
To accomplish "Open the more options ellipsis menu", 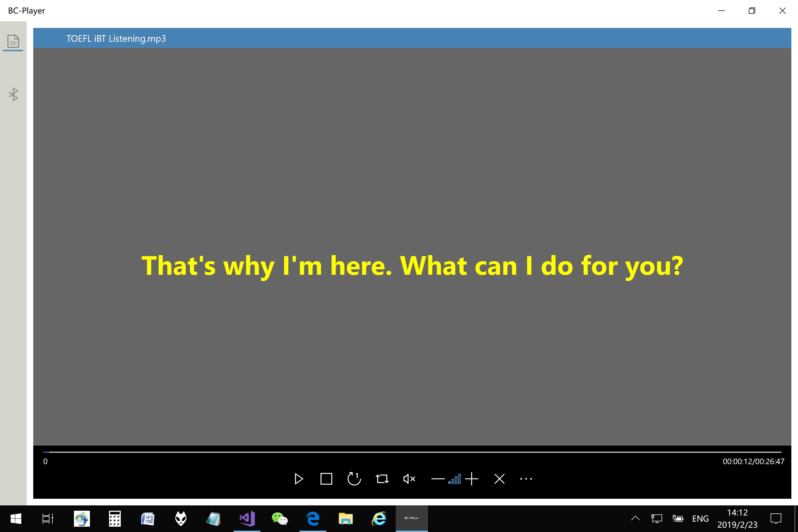I will (x=526, y=479).
